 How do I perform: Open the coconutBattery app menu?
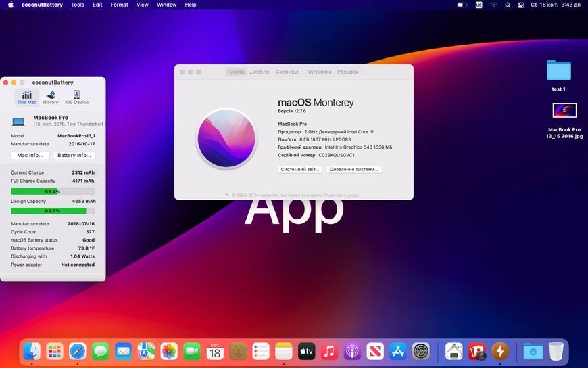click(42, 5)
